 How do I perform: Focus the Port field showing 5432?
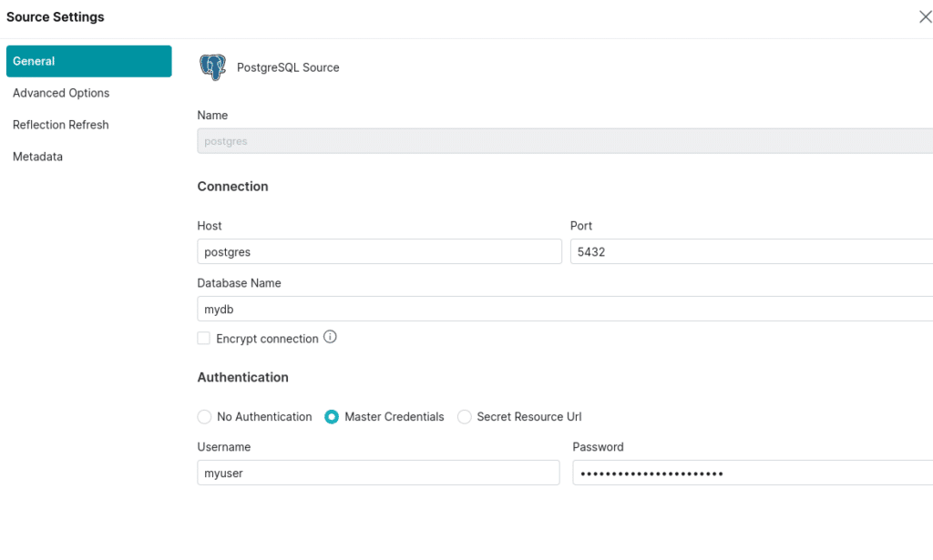[752, 251]
